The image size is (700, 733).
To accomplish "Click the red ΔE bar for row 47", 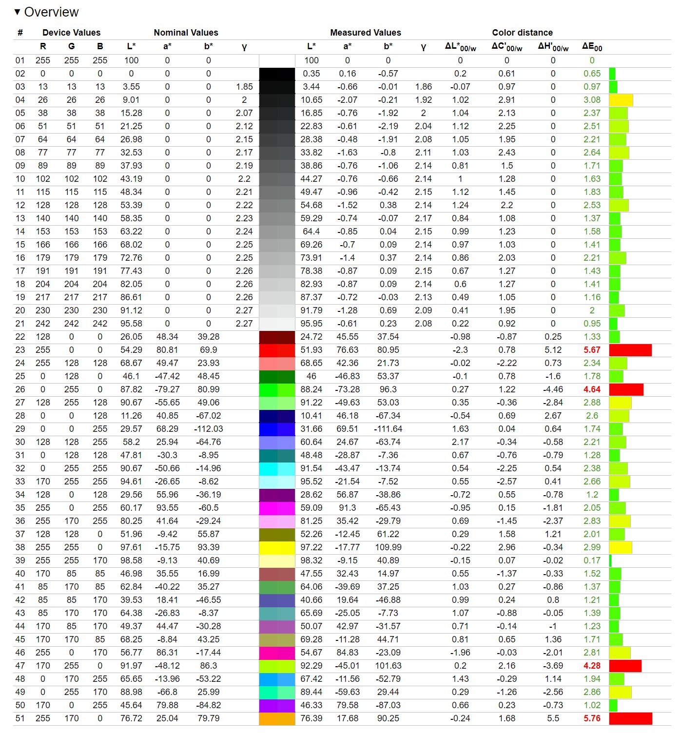I will click(625, 666).
